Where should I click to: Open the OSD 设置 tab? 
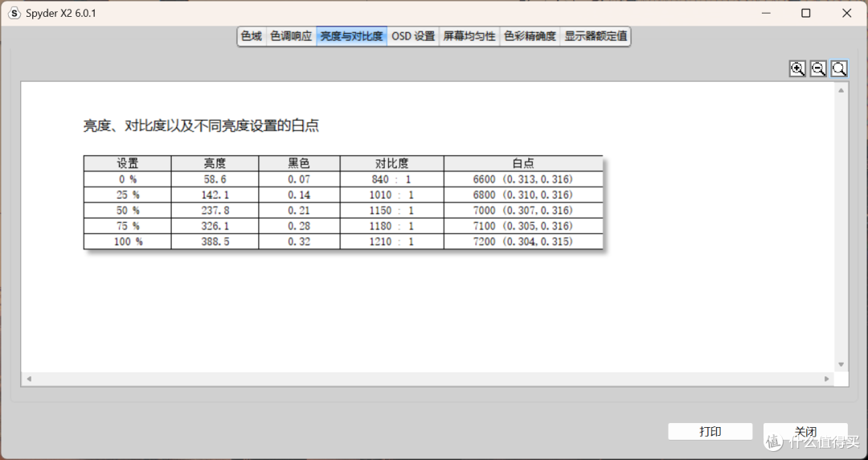coord(413,36)
